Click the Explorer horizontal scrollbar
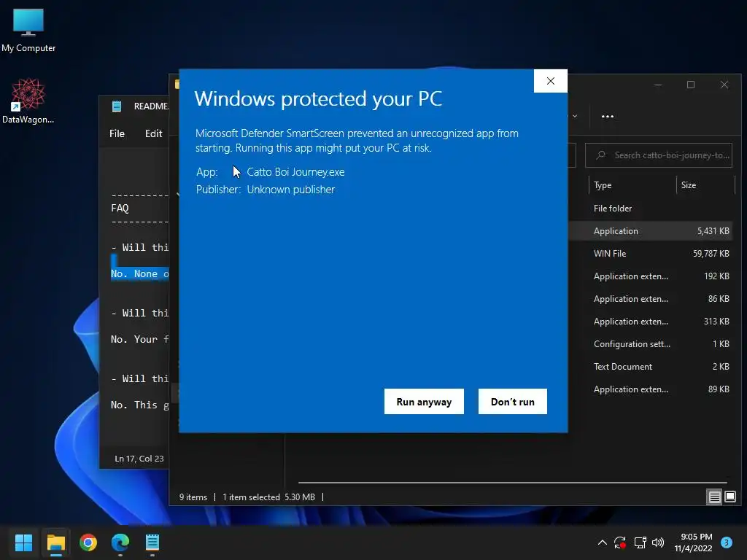Viewport: 747px width, 560px height. tap(512, 483)
